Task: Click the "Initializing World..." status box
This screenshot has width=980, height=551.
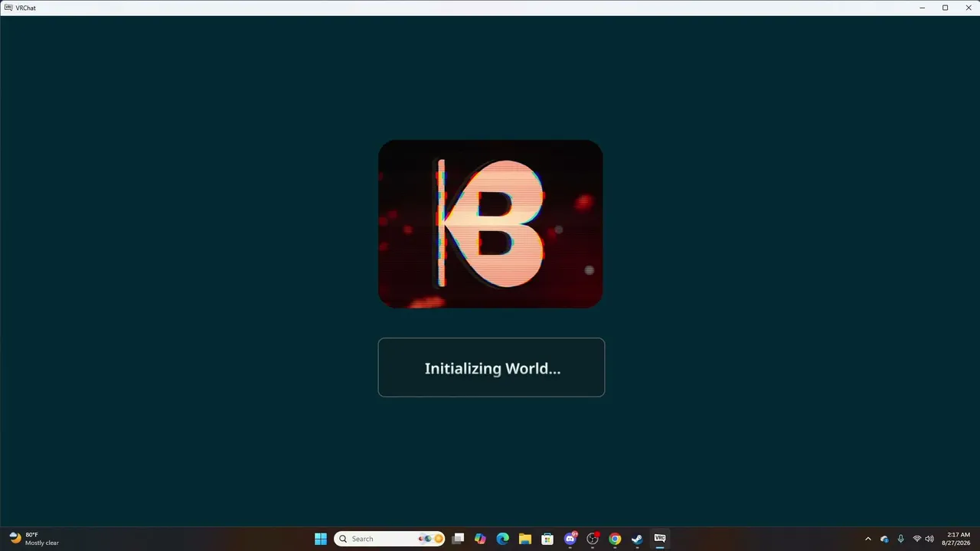Action: coord(492,367)
